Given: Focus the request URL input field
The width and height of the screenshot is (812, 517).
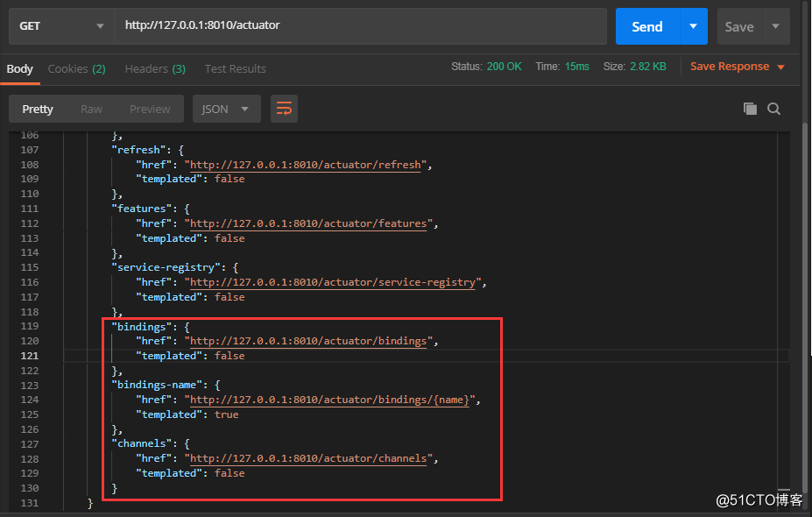Looking at the screenshot, I should point(360,26).
